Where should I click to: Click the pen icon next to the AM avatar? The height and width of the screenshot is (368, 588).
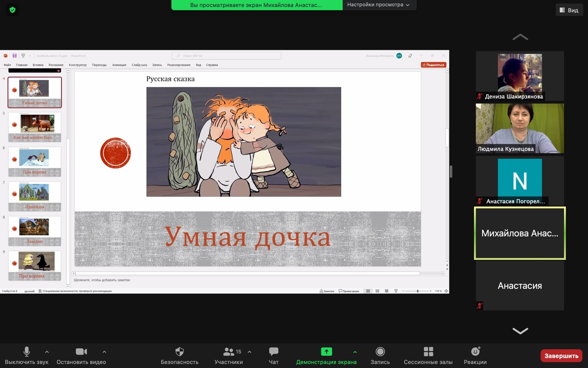(410, 55)
